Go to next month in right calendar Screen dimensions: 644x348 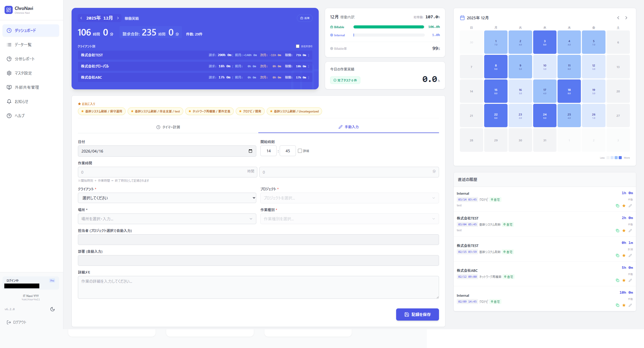pyautogui.click(x=626, y=18)
